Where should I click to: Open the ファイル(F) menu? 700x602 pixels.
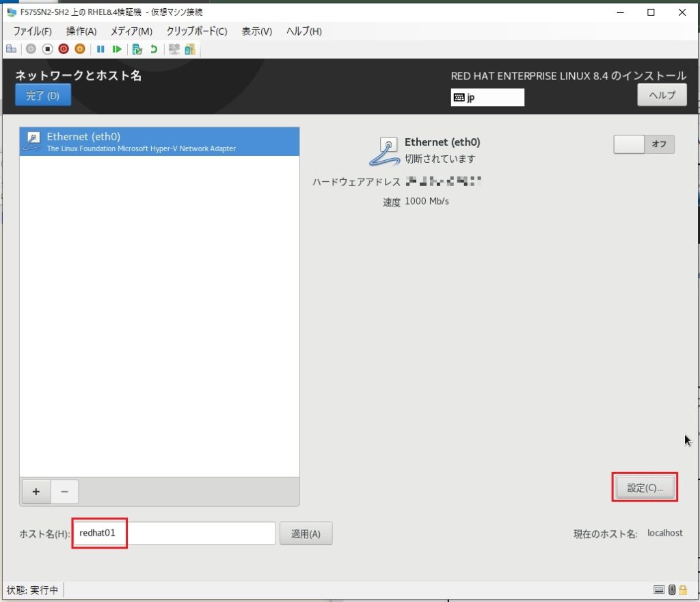click(32, 31)
